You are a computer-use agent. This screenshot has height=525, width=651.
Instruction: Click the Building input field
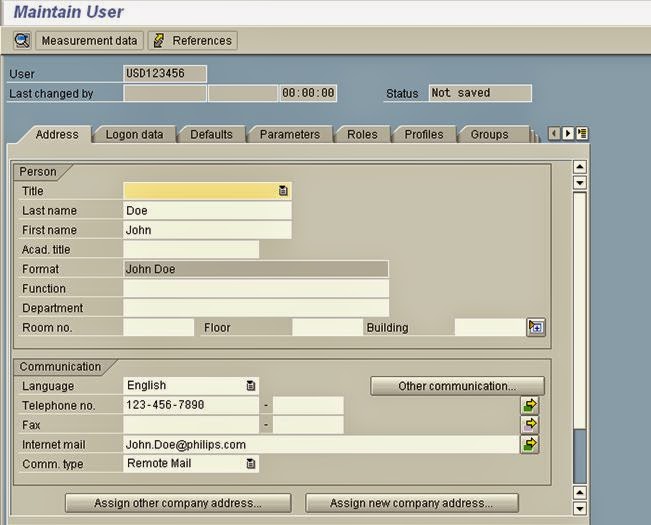(x=489, y=327)
